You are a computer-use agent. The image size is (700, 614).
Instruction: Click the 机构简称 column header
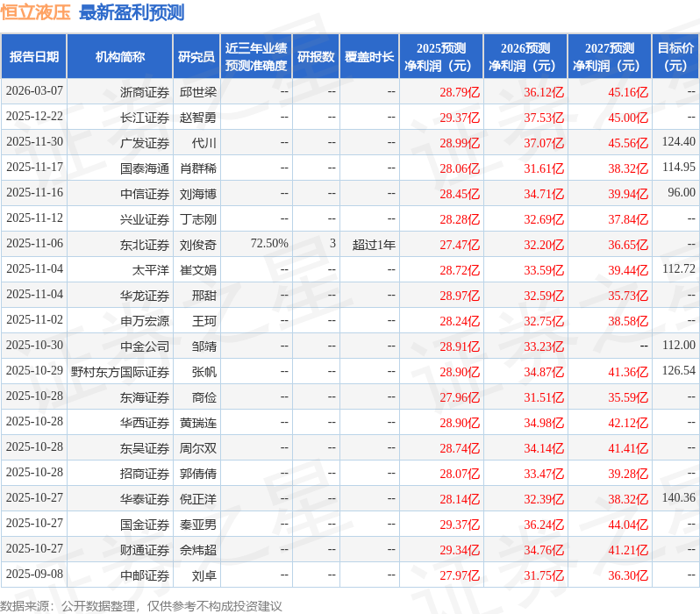(119, 57)
